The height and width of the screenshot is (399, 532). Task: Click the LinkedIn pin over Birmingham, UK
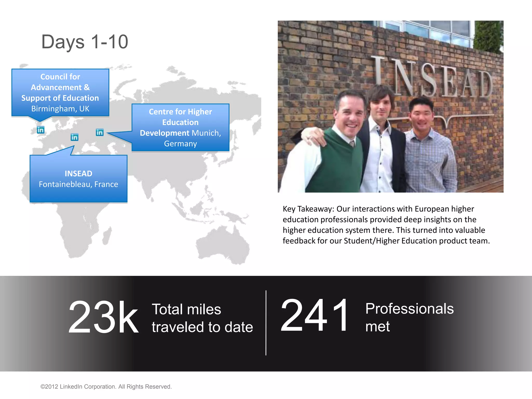[41, 130]
